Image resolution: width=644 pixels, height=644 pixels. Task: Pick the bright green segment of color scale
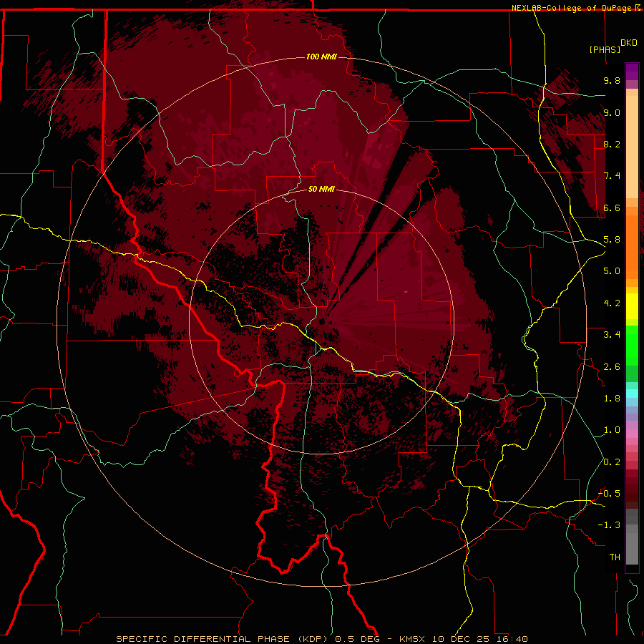pos(632,346)
